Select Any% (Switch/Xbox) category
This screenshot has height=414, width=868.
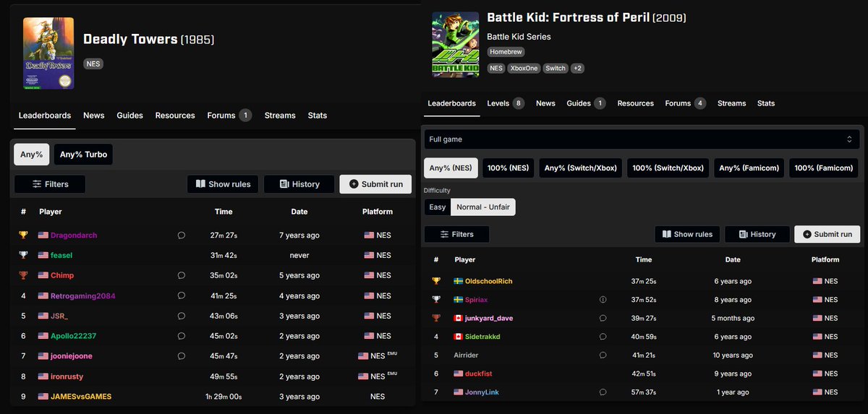point(580,168)
